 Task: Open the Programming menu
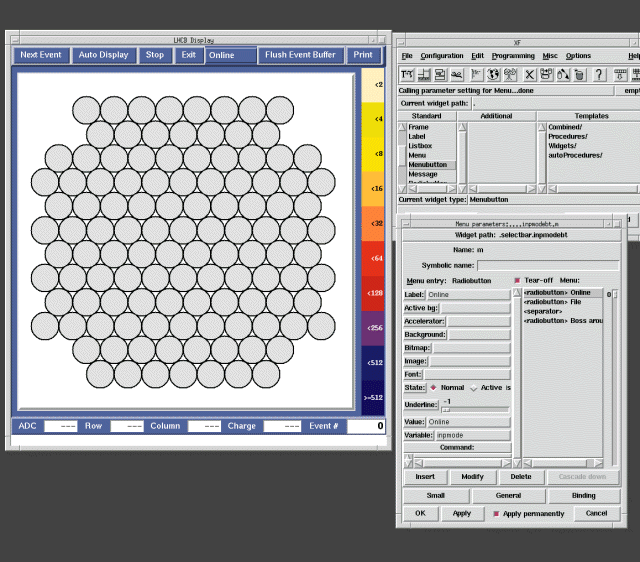513,56
